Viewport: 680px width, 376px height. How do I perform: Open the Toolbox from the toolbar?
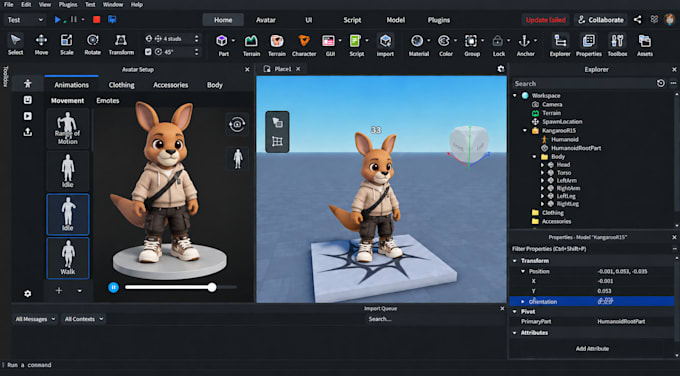pyautogui.click(x=617, y=45)
